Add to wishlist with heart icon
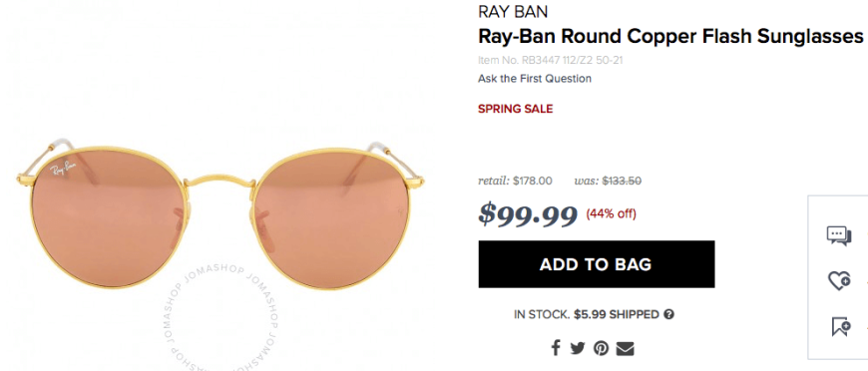The width and height of the screenshot is (868, 371). (839, 280)
